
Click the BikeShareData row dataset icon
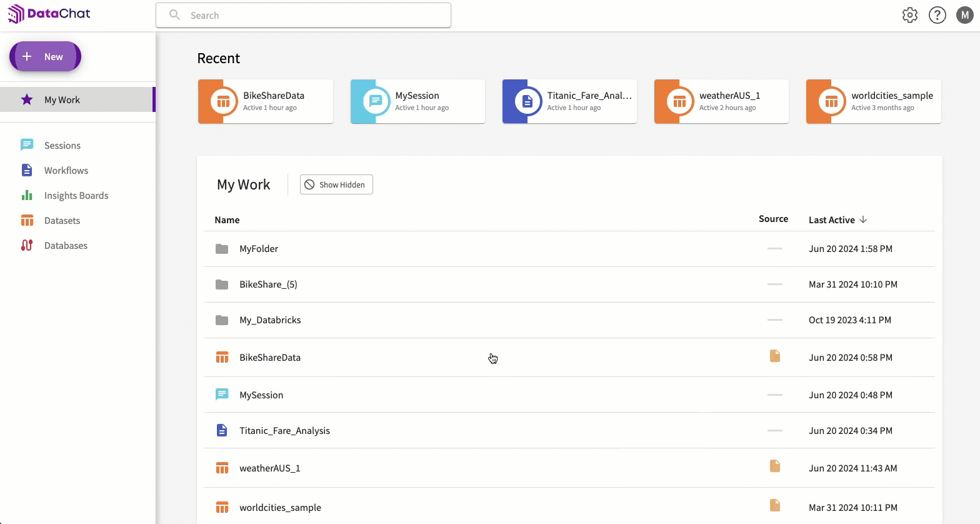[x=222, y=357]
